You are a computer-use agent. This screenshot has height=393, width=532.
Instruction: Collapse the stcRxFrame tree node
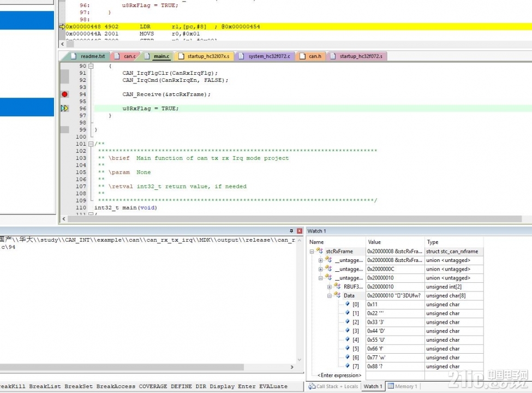pos(312,252)
